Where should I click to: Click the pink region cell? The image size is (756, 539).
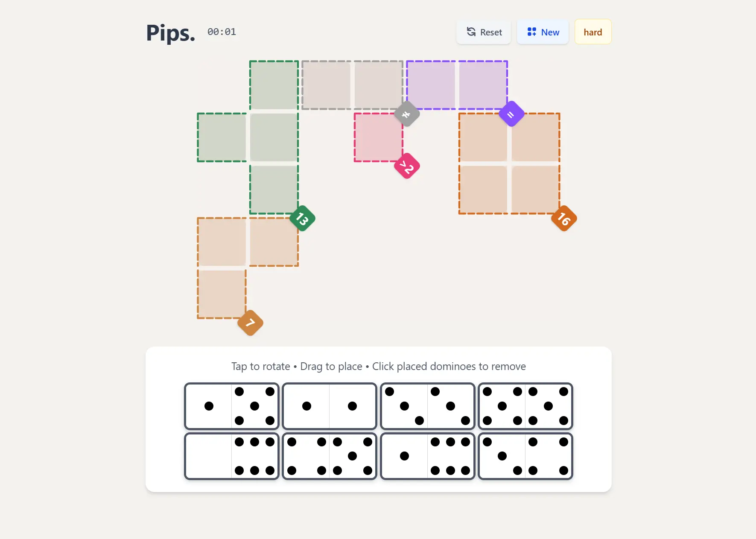click(x=378, y=137)
